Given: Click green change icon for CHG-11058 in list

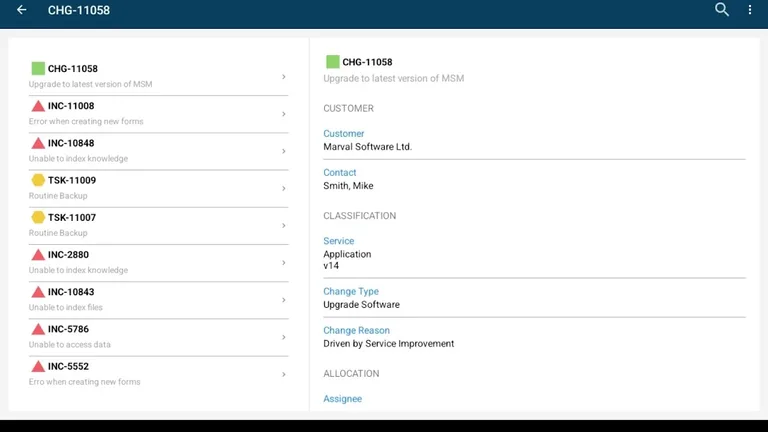Looking at the screenshot, I should click(38, 69).
